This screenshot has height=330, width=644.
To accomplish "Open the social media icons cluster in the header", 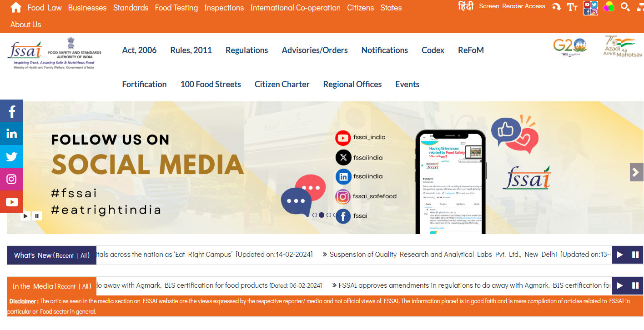I will point(590,8).
